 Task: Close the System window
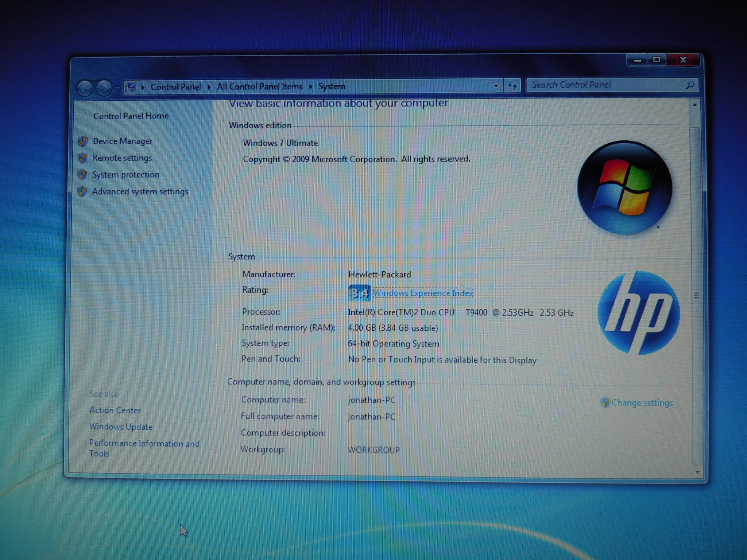pos(683,60)
